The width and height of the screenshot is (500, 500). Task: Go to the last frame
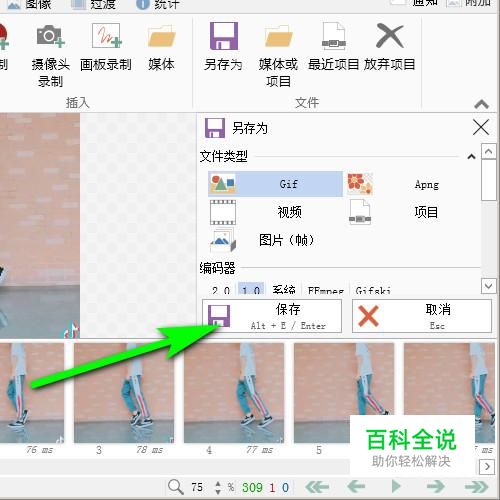click(x=477, y=487)
